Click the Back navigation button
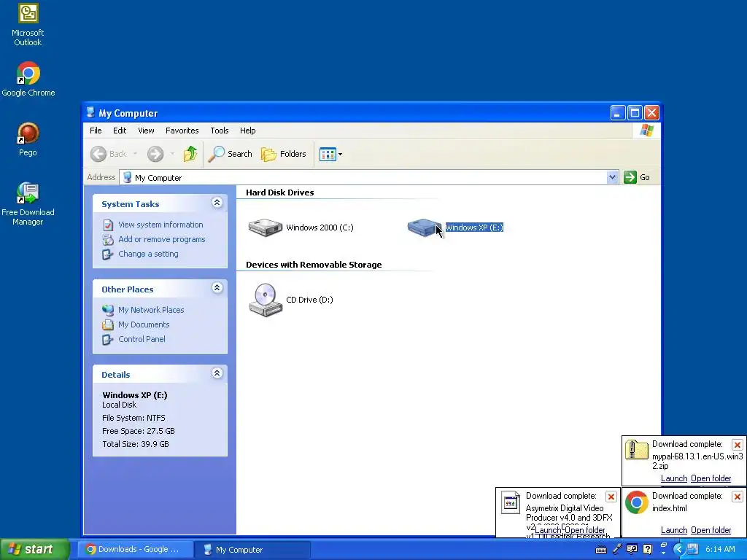This screenshot has width=747, height=560. [109, 154]
